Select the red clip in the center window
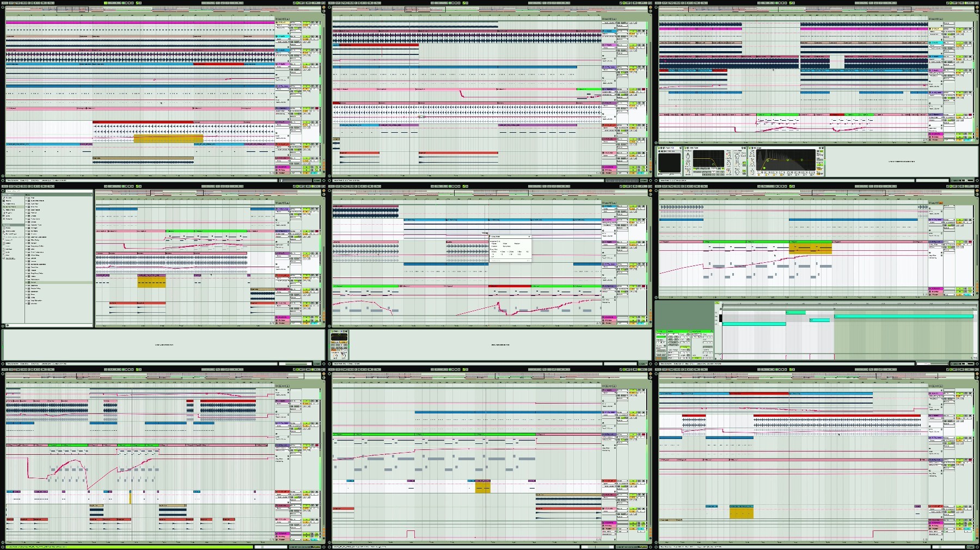This screenshot has height=550, width=980. coord(510,286)
